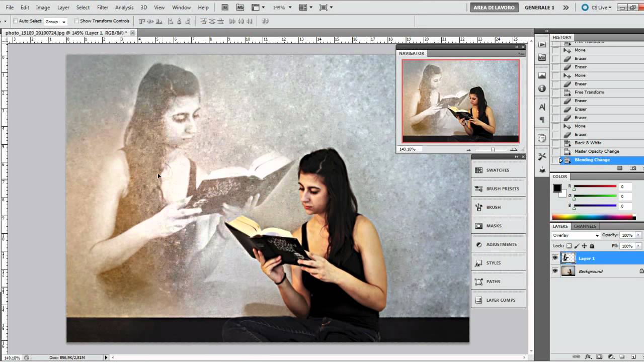This screenshot has height=362, width=644.
Task: Open the Info panel icon
Action: (x=542, y=88)
